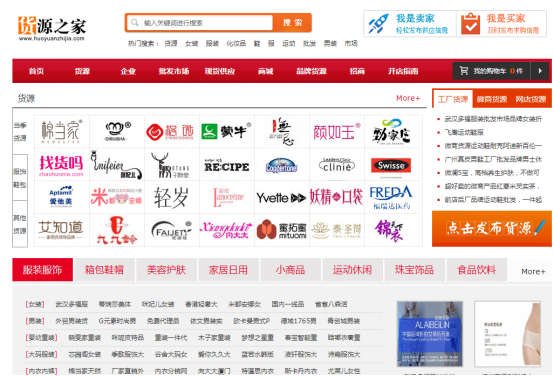Screen dimensions: 554x376
Task: Open the Leaders Clinie brand logo
Action: 336,165
